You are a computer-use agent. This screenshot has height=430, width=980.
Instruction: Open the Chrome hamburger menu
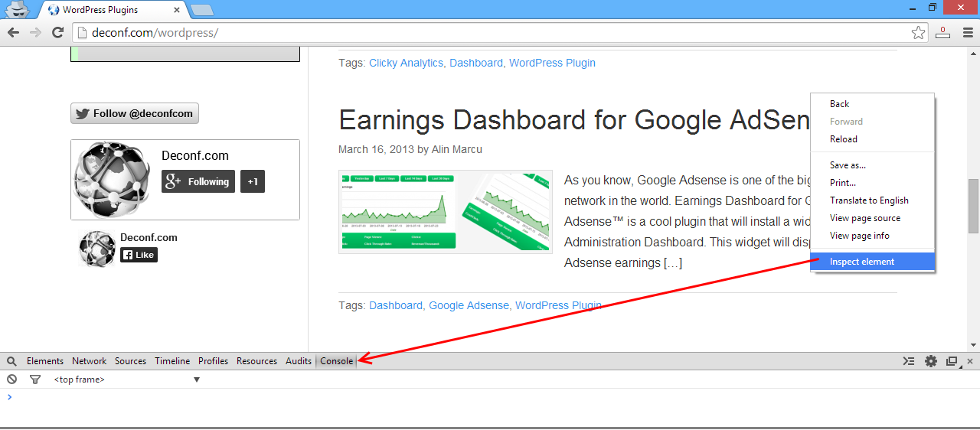point(966,32)
